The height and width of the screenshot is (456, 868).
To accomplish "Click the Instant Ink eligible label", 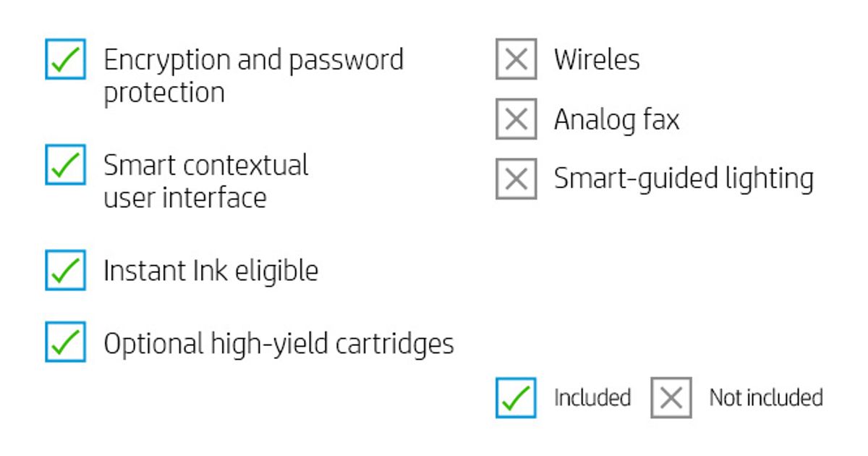I will click(210, 271).
